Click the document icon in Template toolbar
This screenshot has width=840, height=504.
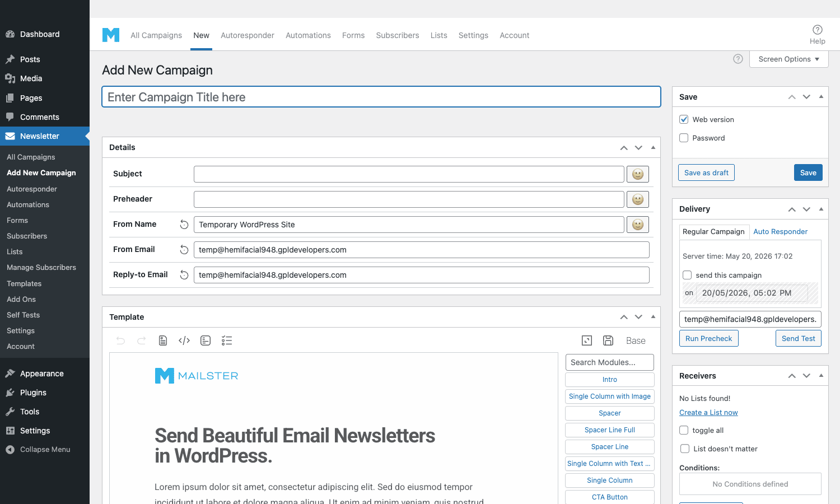coord(163,340)
